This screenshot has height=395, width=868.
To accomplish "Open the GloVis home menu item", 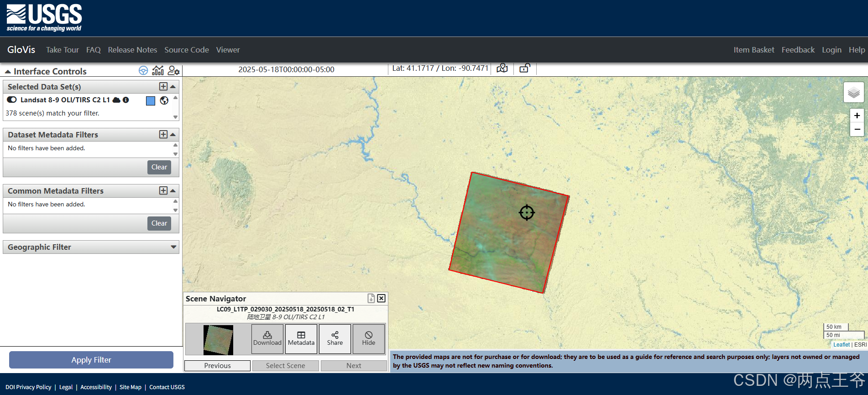I will point(21,50).
